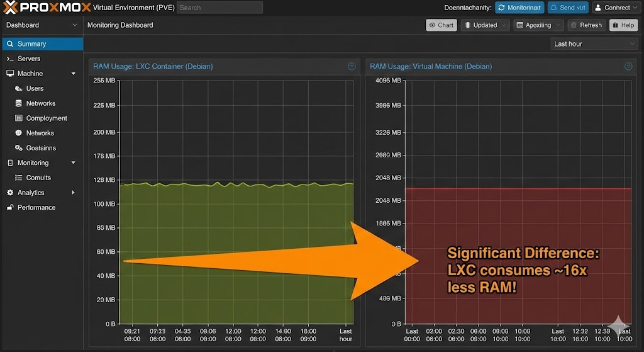Screen dimensions: 644x352
Task: Click the Summary magnifier icon in sidebar
Action: tap(10, 44)
